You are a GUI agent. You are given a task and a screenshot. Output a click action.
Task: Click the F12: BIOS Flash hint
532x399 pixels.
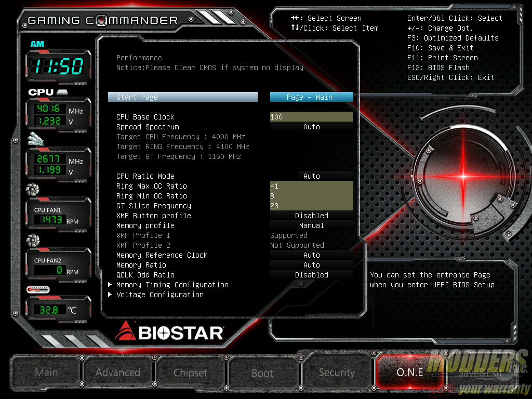click(x=438, y=67)
